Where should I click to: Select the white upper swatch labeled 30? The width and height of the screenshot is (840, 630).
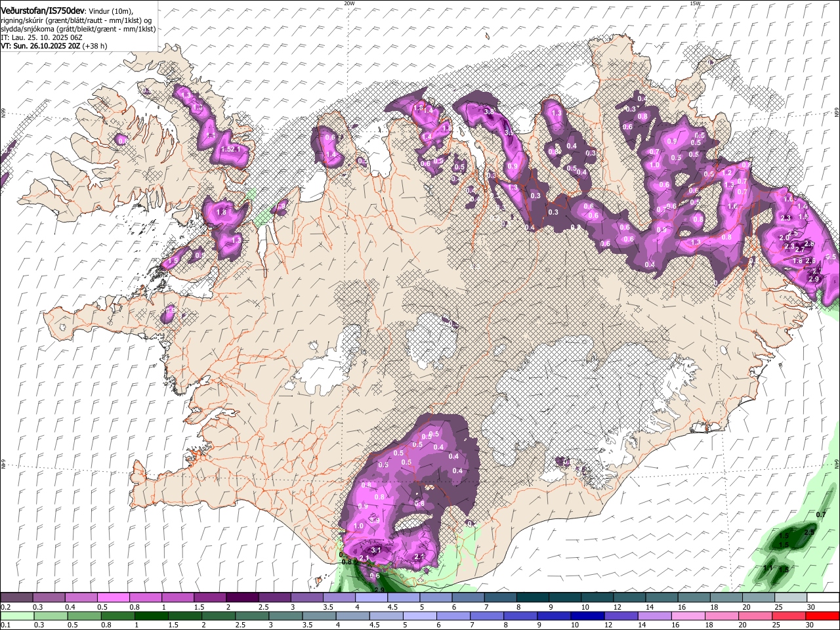pos(822,598)
